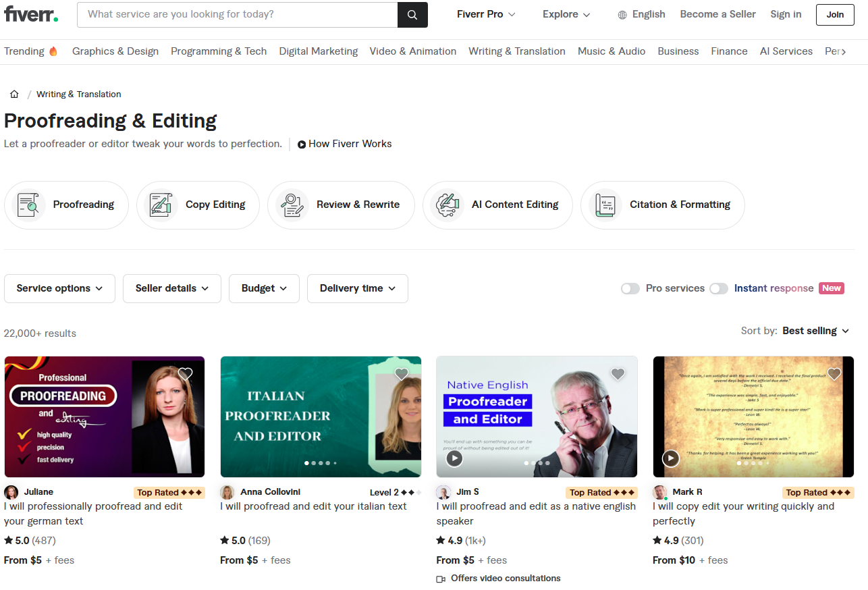Select Graphics & Design in the navigation
This screenshot has height=590, width=868.
115,51
